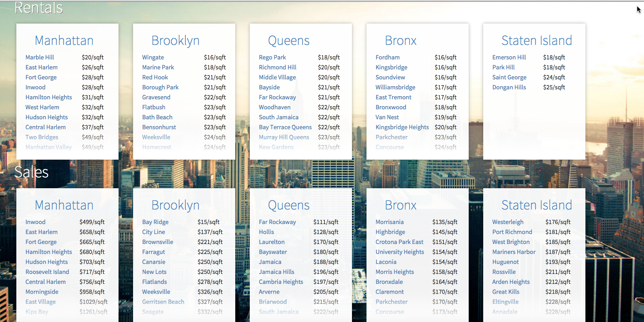Click the Woodhaven link
The height and width of the screenshot is (322, 644).
tap(274, 107)
